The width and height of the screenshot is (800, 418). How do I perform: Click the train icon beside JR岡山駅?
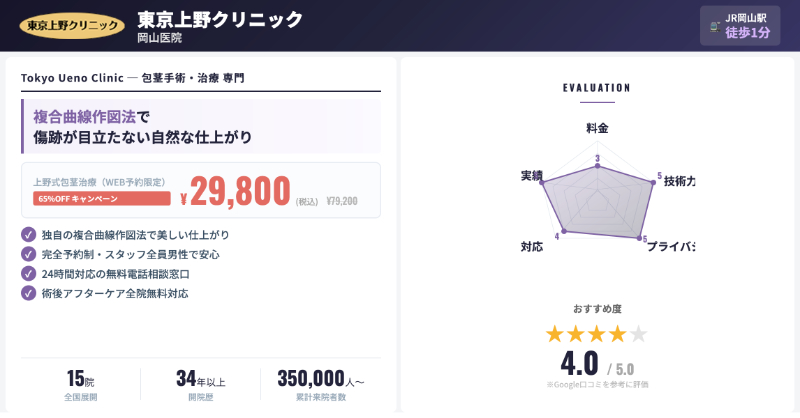click(x=714, y=25)
